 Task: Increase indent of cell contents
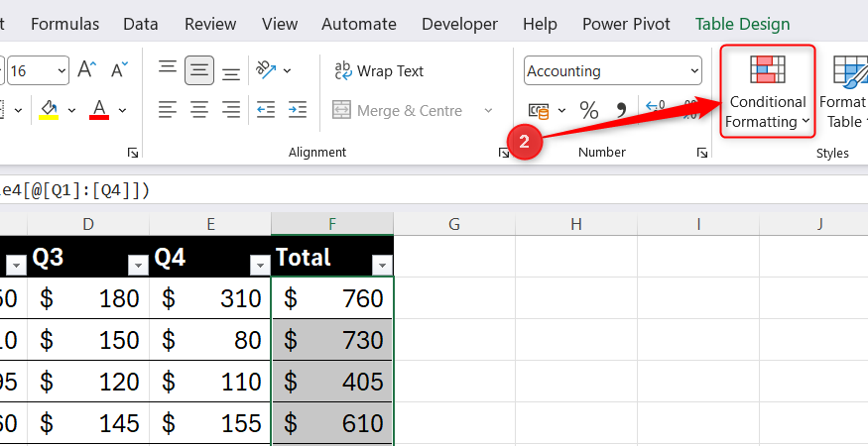coord(298,110)
